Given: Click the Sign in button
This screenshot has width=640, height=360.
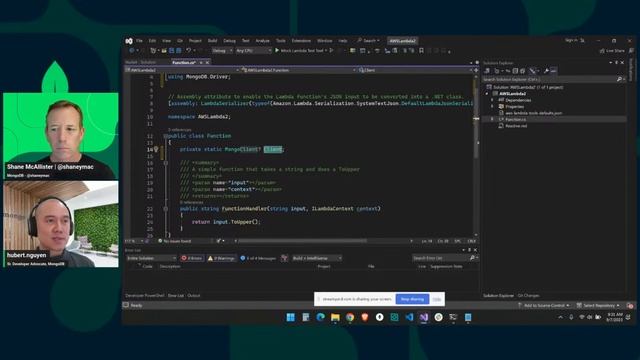Looking at the screenshot, I should pyautogui.click(x=571, y=40).
